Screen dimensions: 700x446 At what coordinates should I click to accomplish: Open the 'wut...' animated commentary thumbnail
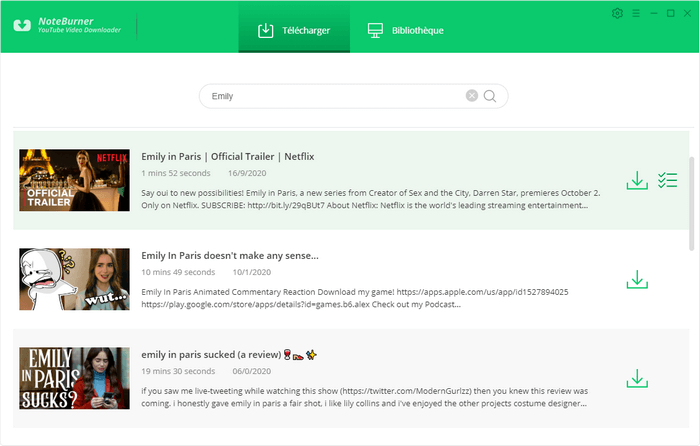coord(75,279)
